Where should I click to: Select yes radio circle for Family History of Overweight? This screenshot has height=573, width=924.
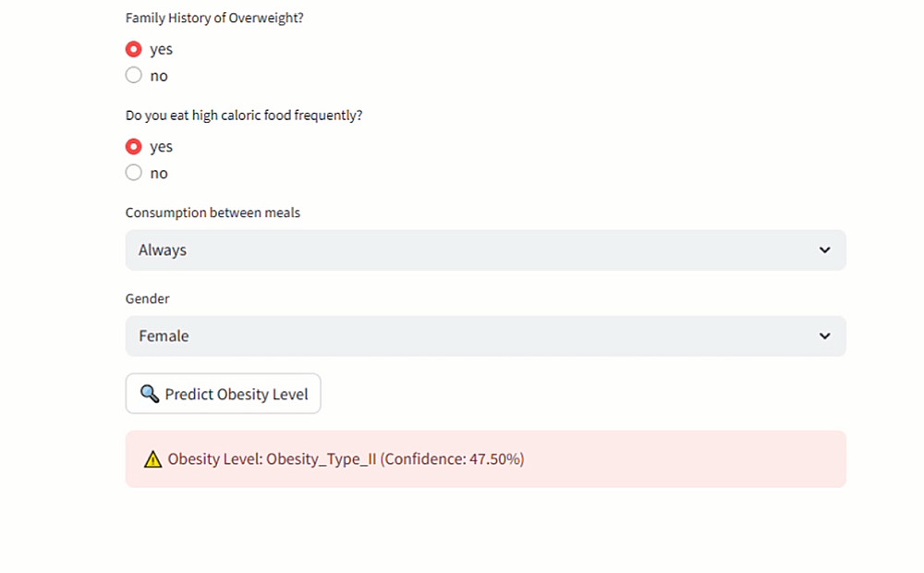point(134,49)
